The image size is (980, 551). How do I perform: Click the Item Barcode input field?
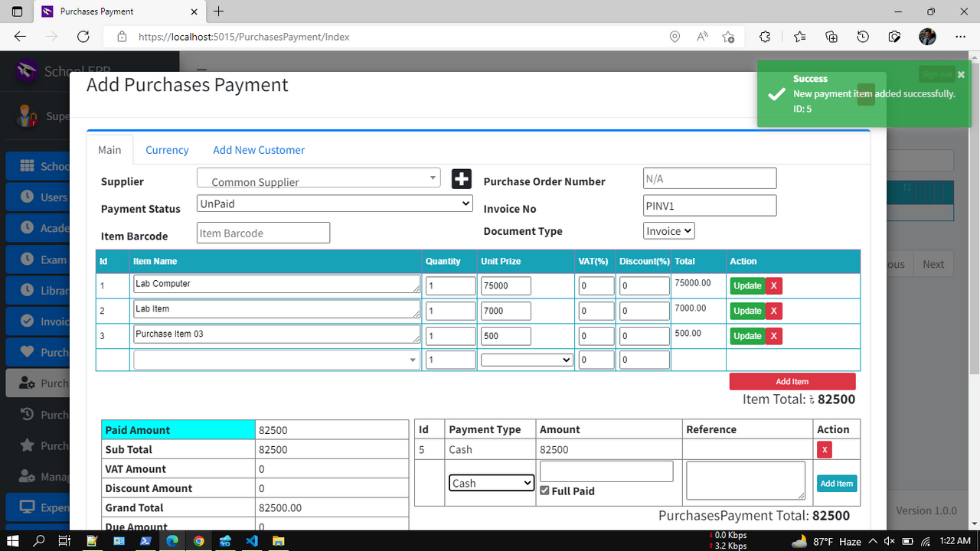pos(263,233)
